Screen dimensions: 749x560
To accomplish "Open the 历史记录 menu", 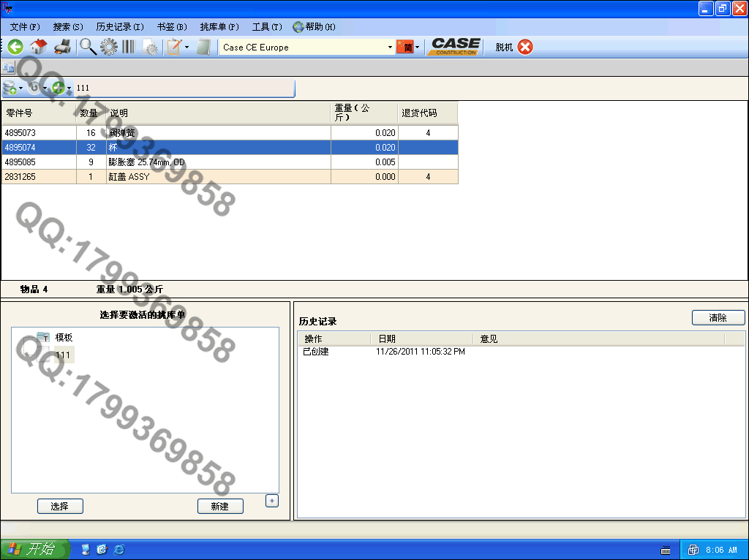I will 120,27.
